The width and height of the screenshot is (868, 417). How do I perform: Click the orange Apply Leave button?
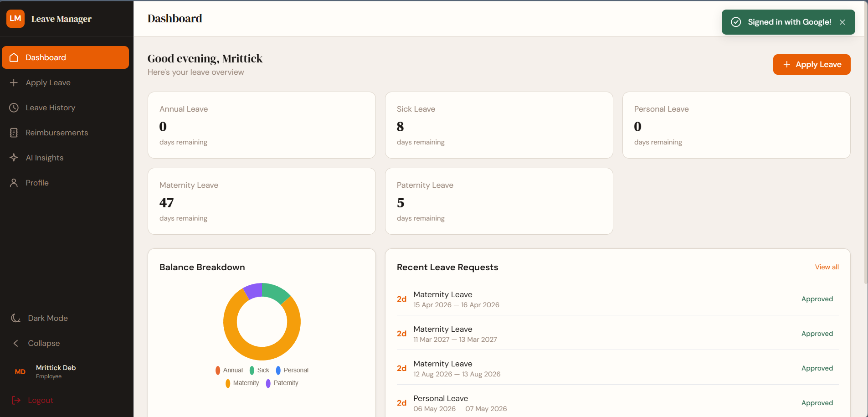click(x=812, y=64)
